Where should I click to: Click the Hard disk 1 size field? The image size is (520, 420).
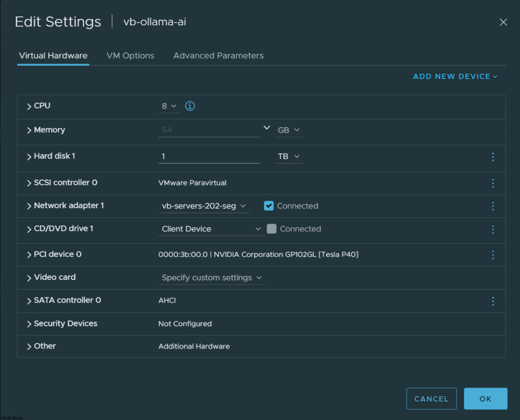coord(209,156)
